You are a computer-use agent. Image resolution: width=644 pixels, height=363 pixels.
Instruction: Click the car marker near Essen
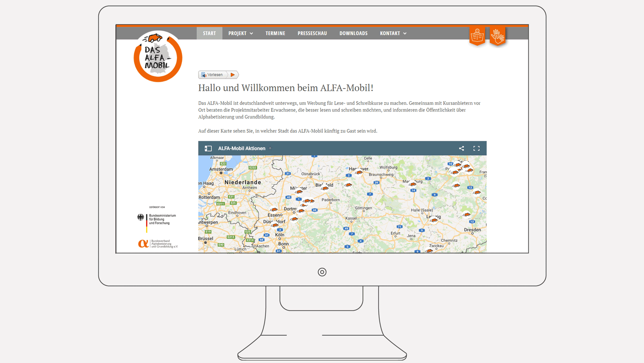274,210
